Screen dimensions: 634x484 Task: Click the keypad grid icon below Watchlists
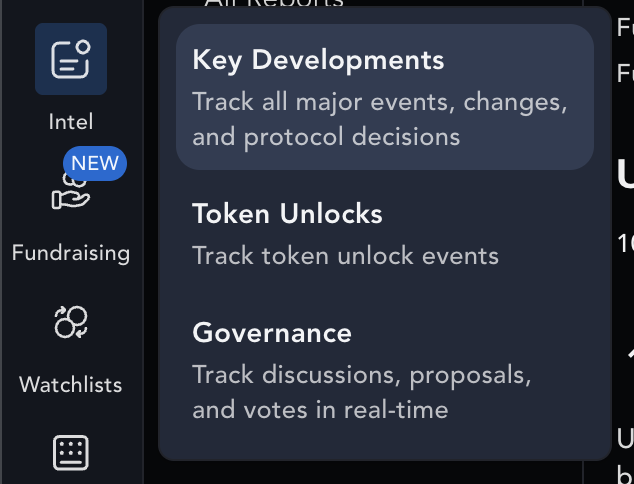pos(71,452)
